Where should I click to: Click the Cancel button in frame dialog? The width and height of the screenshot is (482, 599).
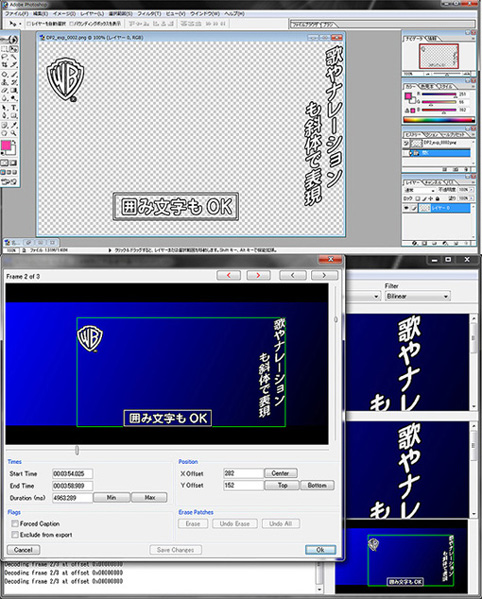click(x=23, y=550)
